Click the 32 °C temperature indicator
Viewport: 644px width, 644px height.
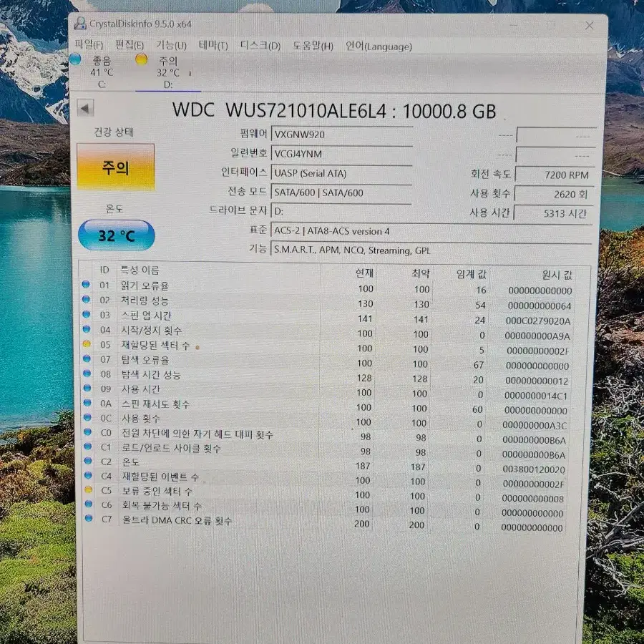[116, 235]
